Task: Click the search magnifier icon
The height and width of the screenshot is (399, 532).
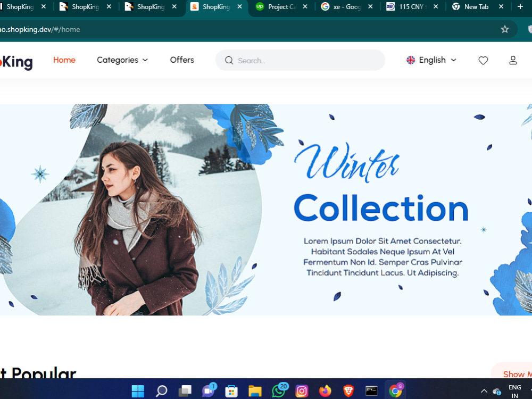Action: [x=229, y=60]
